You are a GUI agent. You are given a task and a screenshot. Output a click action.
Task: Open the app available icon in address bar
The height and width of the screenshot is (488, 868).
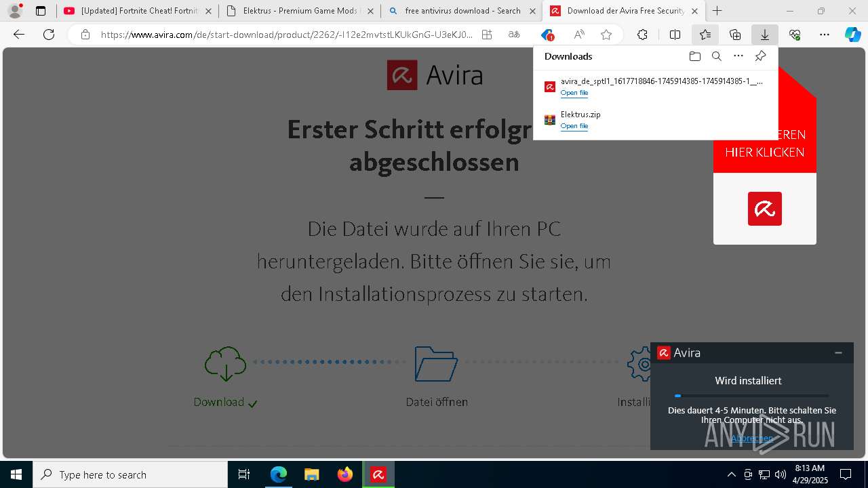(x=487, y=35)
